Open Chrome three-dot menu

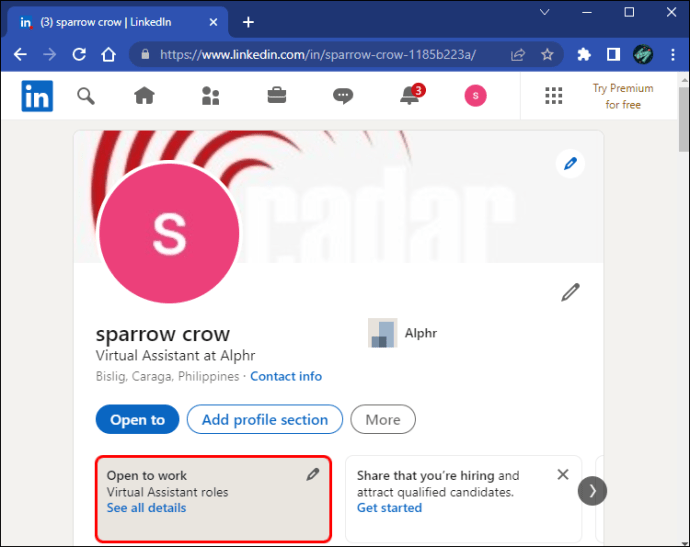point(673,55)
